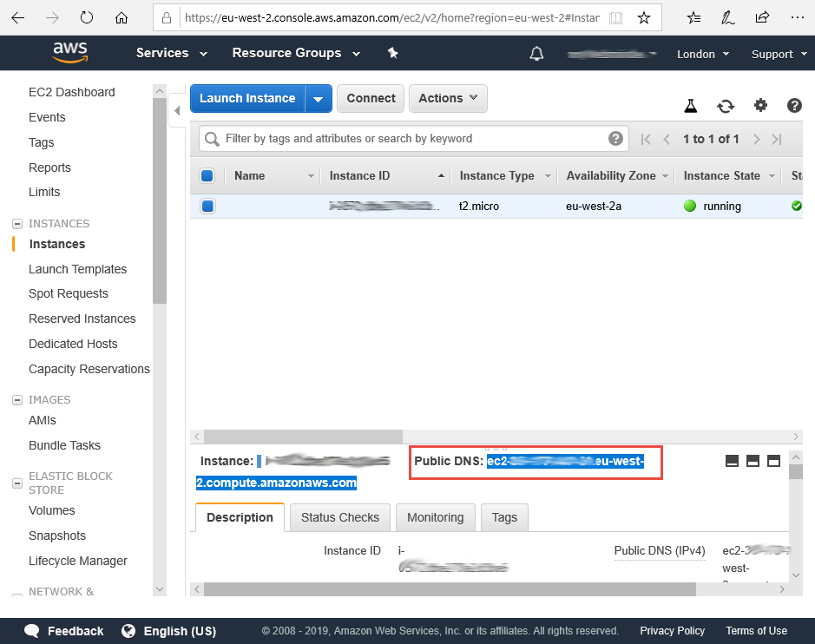This screenshot has height=644, width=815.
Task: Open the London region selector
Action: point(703,54)
